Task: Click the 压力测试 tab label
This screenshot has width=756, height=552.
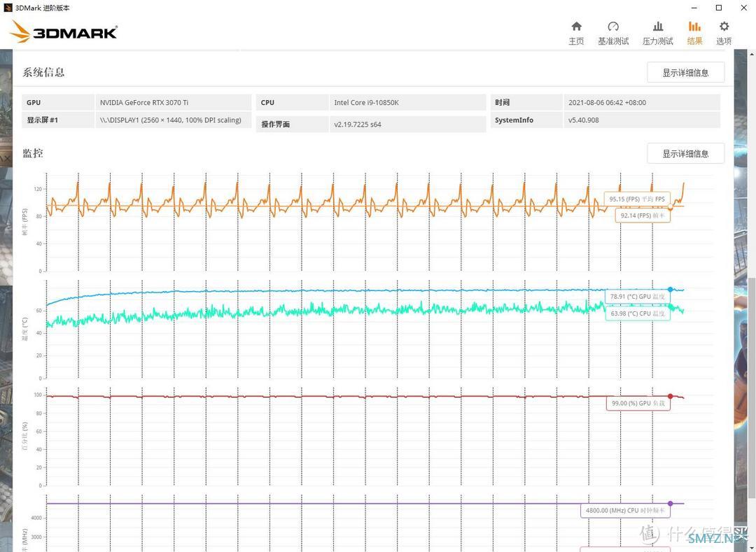Action: pyautogui.click(x=657, y=41)
